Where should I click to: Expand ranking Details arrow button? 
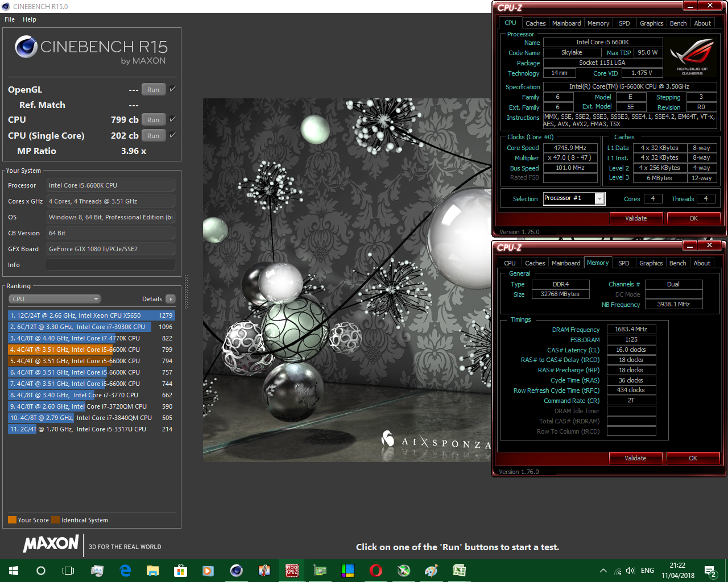pos(170,299)
